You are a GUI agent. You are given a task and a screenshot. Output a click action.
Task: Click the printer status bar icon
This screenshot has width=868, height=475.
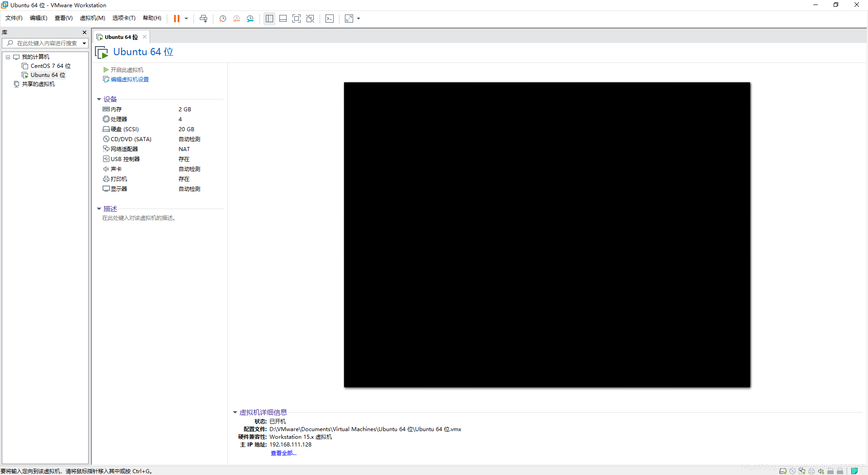[811, 471]
